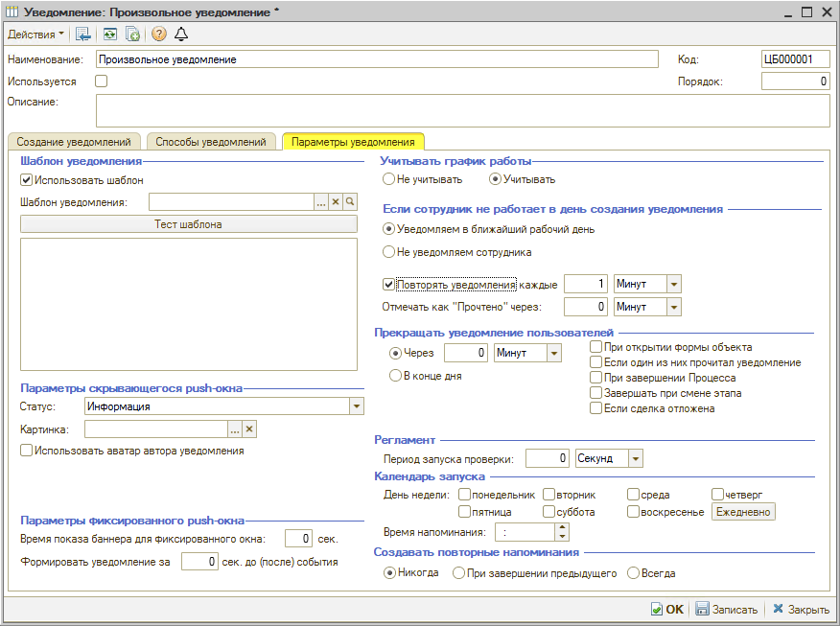Clear the Шаблон уведомления field with X
The height and width of the screenshot is (626, 840).
point(336,201)
